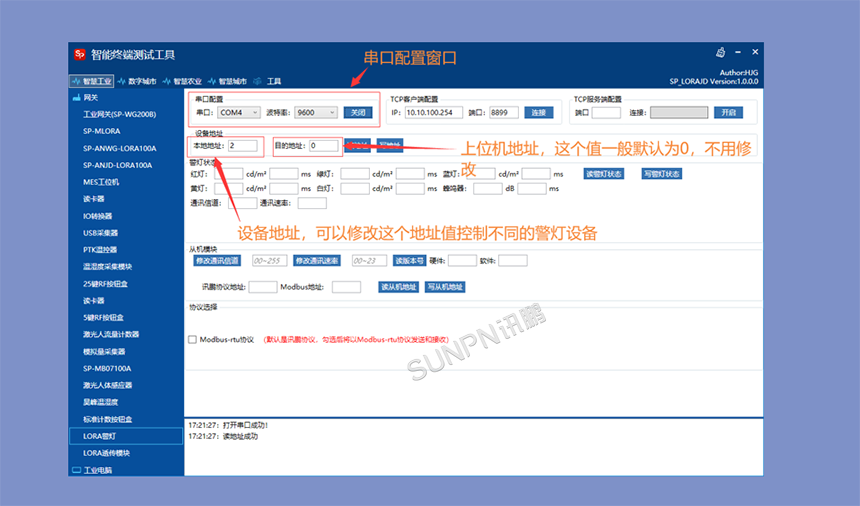Click the 关闭 serial port button
The height and width of the screenshot is (506, 860).
pos(358,112)
